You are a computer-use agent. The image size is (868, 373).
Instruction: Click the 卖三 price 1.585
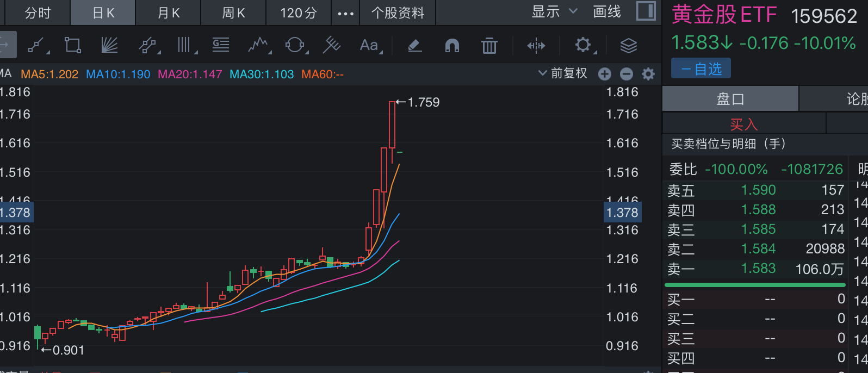[759, 229]
